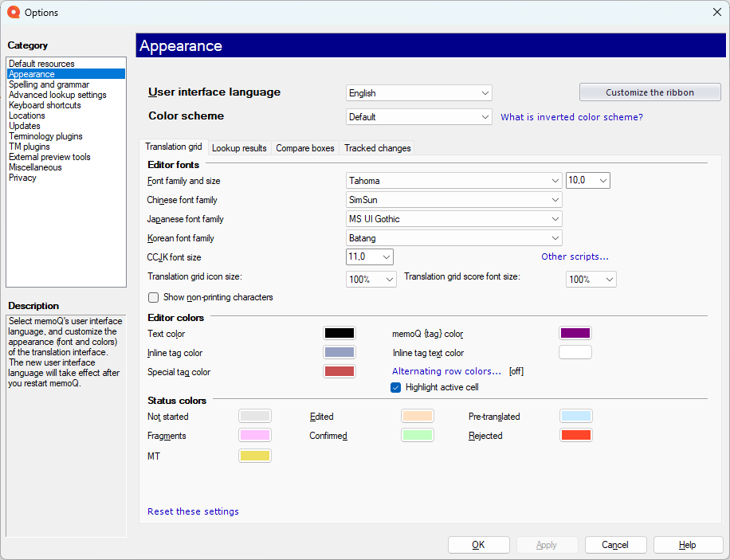Select Terminology plugins in the category list
Image resolution: width=730 pixels, height=560 pixels.
tap(45, 135)
